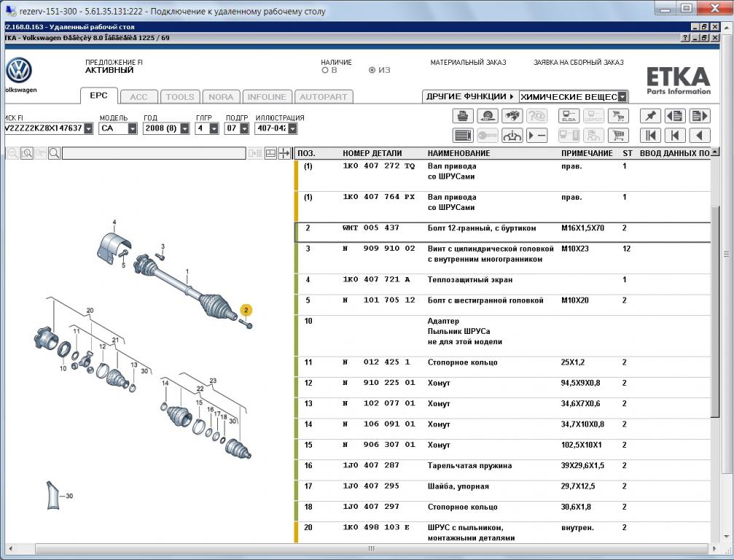Open the double shopping cart icon
This screenshot has height=560, width=734.
tap(618, 116)
